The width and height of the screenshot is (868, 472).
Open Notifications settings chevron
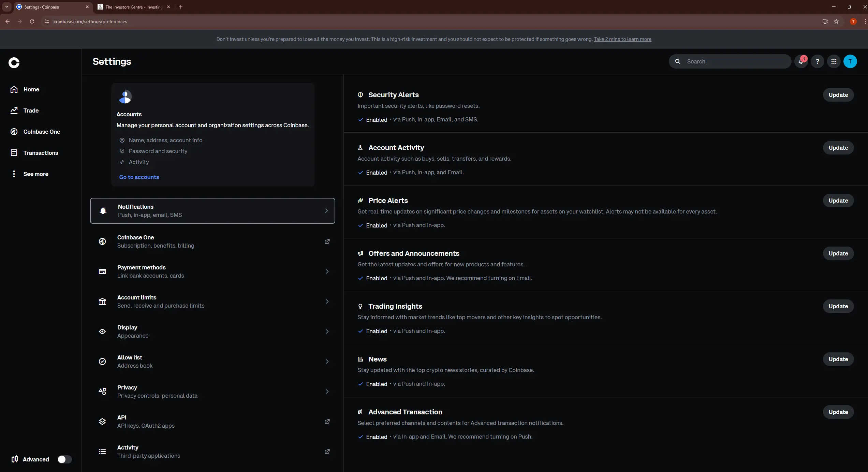(326, 211)
